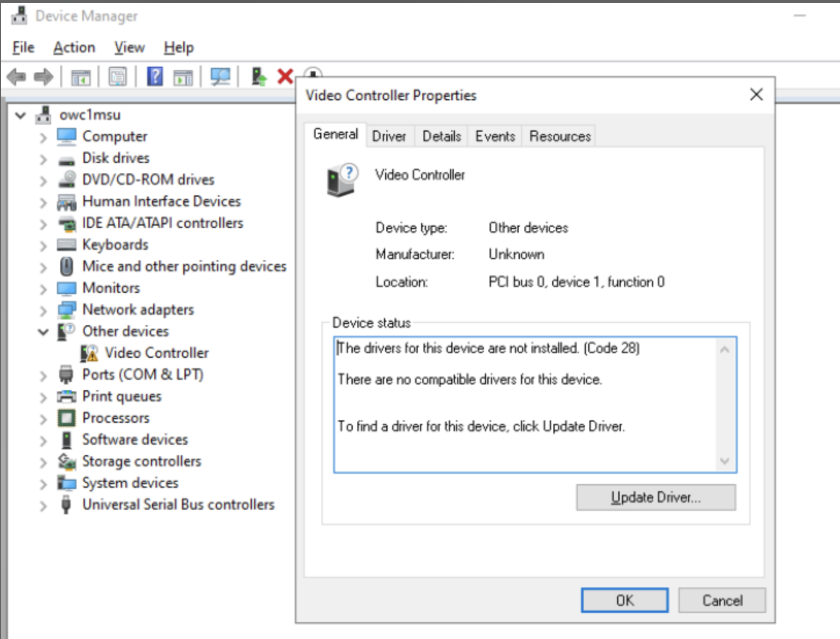Open the File menu
Image resolution: width=840 pixels, height=639 pixels.
23,48
